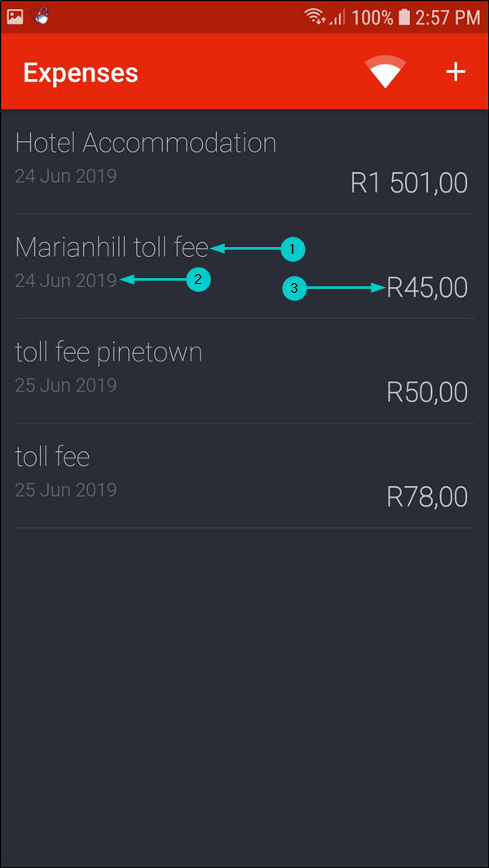Click the teal annotation marker numbered 3

293,288
